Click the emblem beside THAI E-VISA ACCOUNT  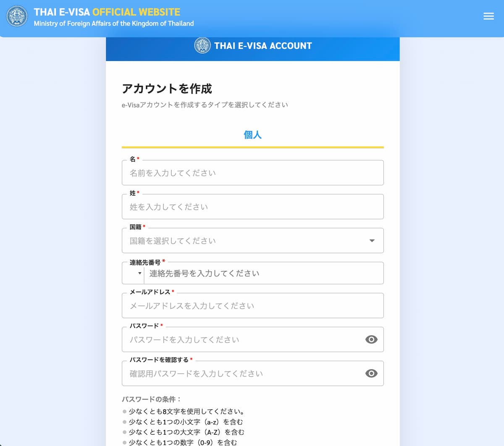(202, 45)
